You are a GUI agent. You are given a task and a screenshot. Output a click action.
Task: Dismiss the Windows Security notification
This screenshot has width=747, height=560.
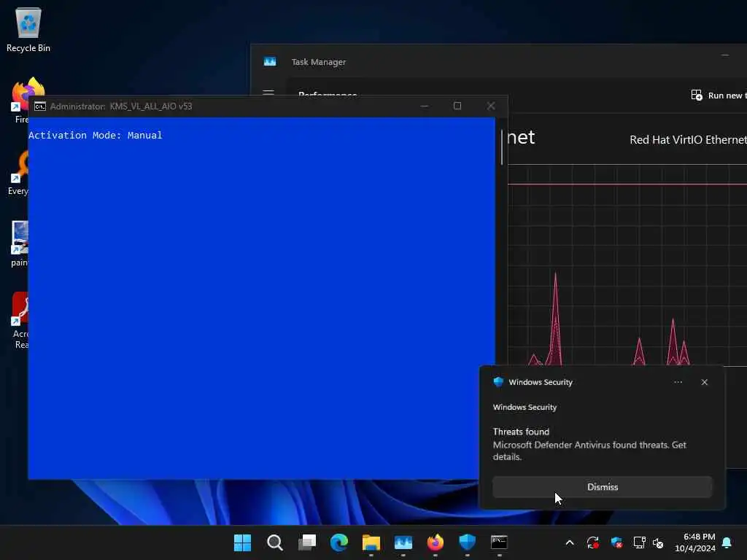pos(602,486)
